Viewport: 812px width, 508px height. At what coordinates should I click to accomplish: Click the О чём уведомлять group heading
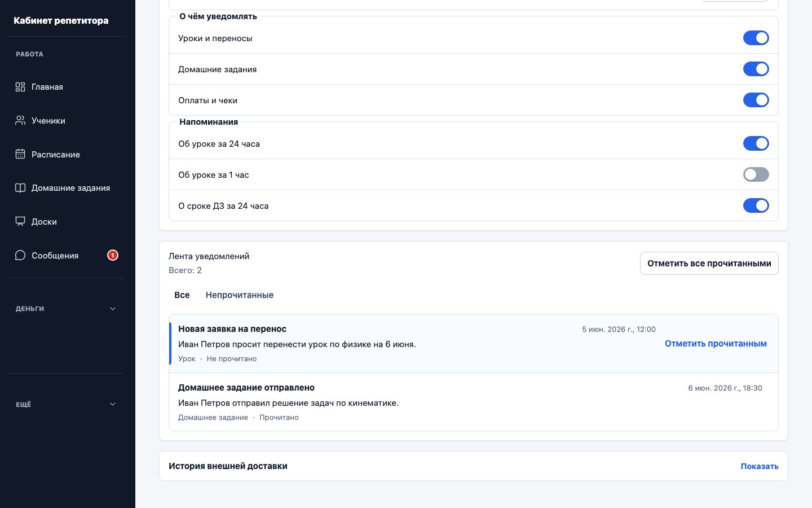(218, 16)
